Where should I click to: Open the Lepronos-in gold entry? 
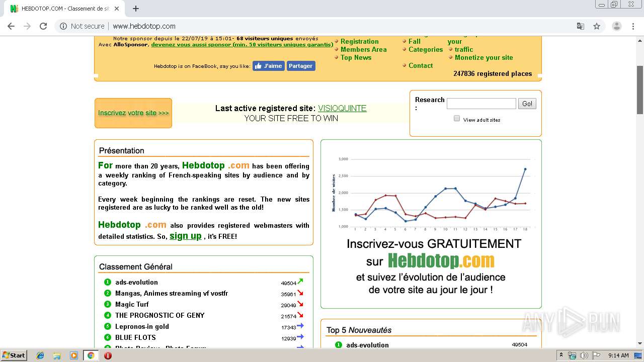pyautogui.click(x=142, y=327)
